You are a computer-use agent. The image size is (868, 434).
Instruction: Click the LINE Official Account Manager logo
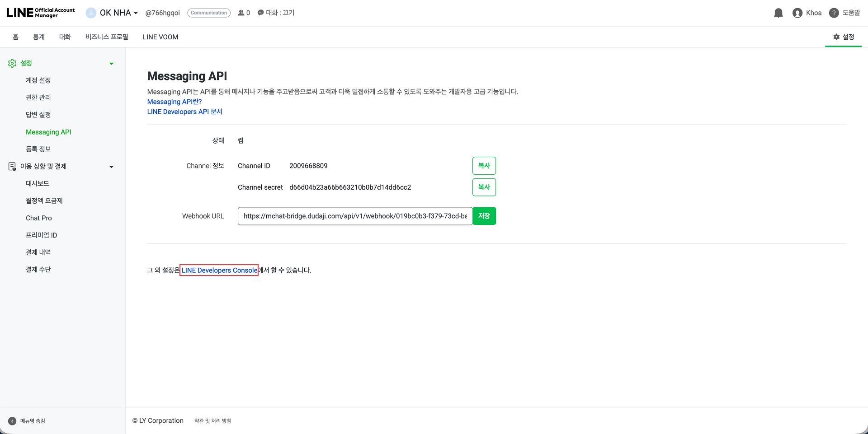(40, 12)
